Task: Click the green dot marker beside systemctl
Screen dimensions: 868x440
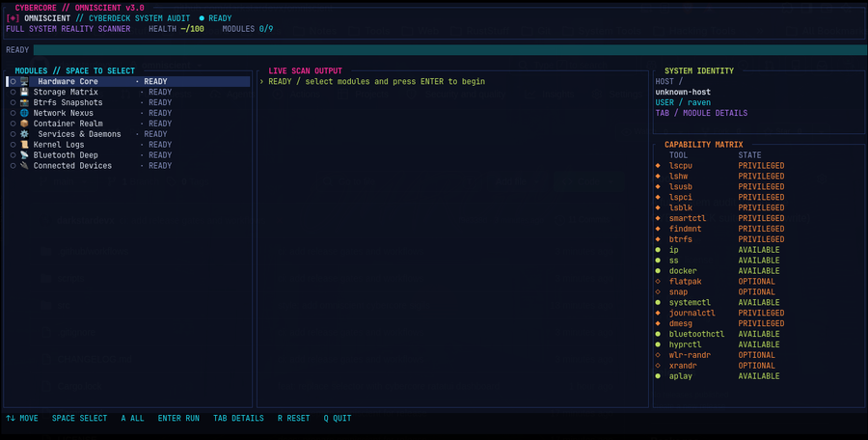Action: click(x=658, y=303)
